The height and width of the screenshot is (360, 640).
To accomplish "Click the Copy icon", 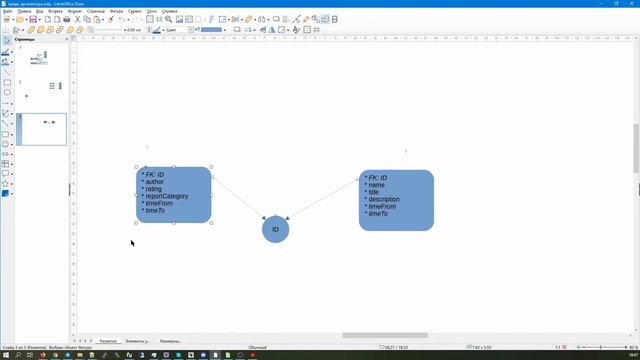I will pyautogui.click(x=87, y=20).
